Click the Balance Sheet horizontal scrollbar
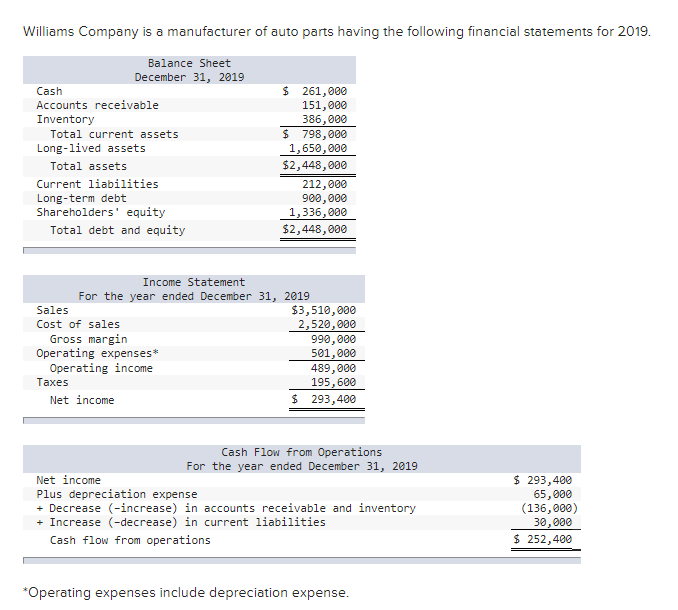This screenshot has height=610, width=678. pyautogui.click(x=189, y=250)
